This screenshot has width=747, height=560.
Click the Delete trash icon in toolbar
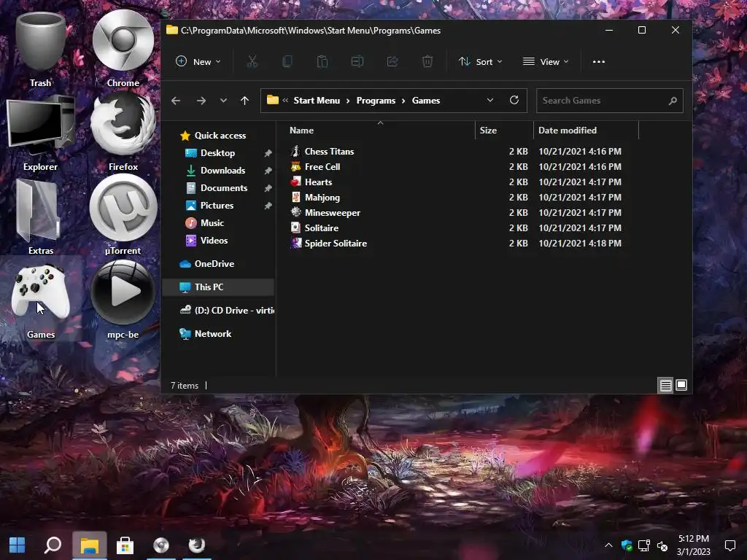[x=427, y=61]
